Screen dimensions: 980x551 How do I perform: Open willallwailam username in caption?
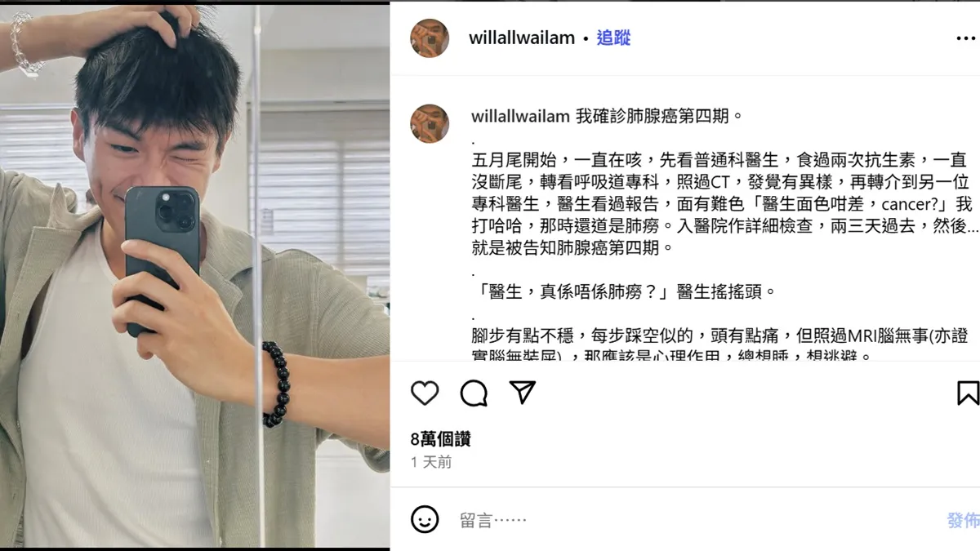coord(520,117)
